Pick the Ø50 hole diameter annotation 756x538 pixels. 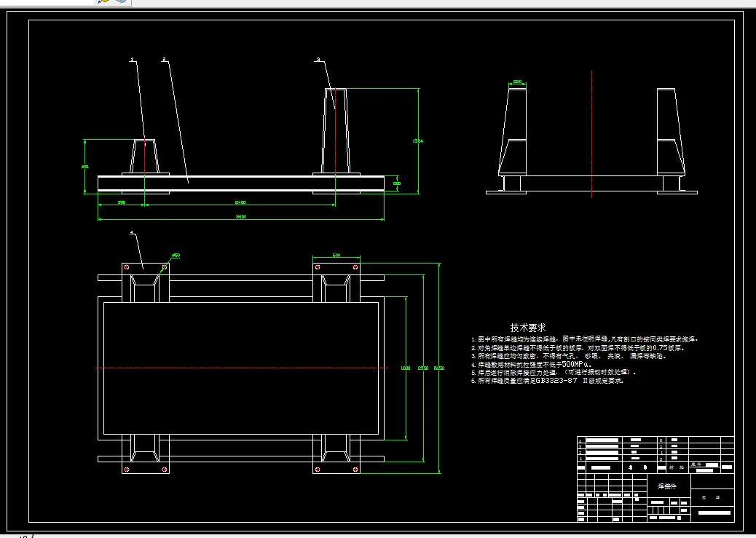coord(176,256)
